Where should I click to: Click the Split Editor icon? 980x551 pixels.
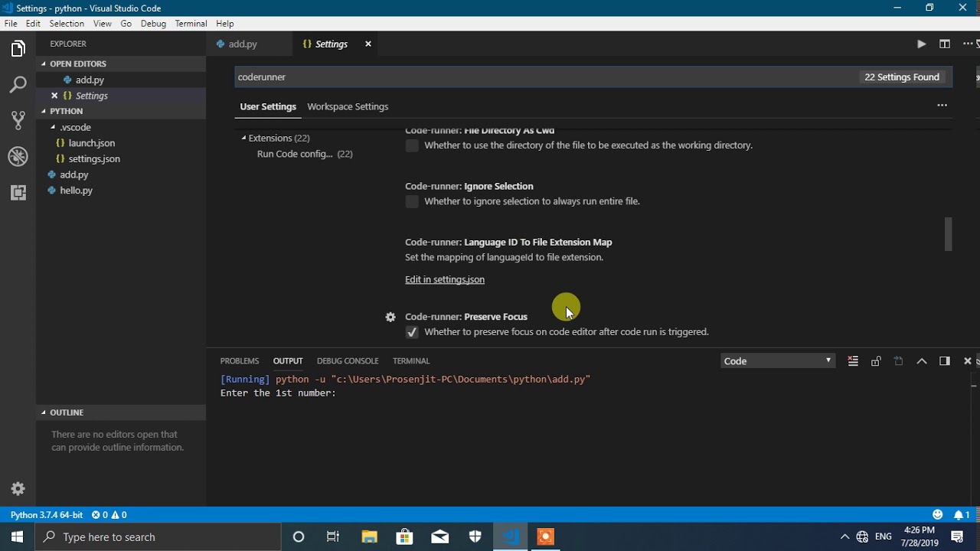945,44
